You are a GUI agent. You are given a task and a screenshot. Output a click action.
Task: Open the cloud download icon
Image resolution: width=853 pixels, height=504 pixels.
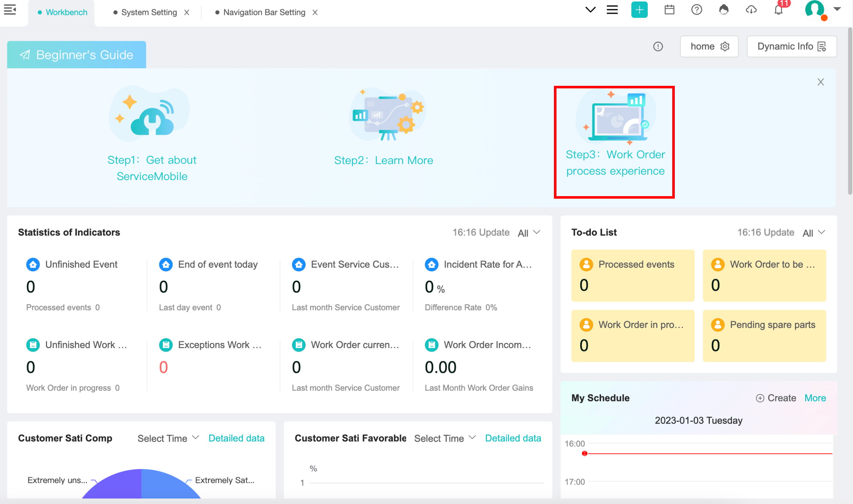[751, 9]
